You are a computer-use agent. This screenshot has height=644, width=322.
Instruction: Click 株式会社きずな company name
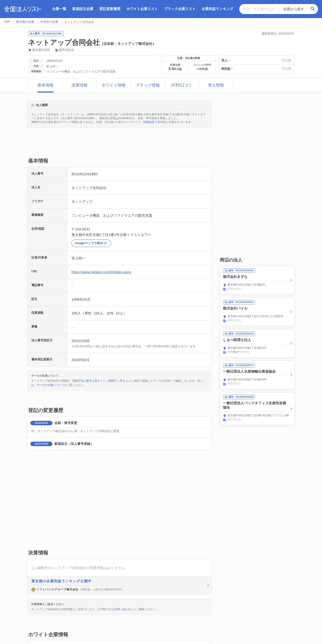[235, 277]
